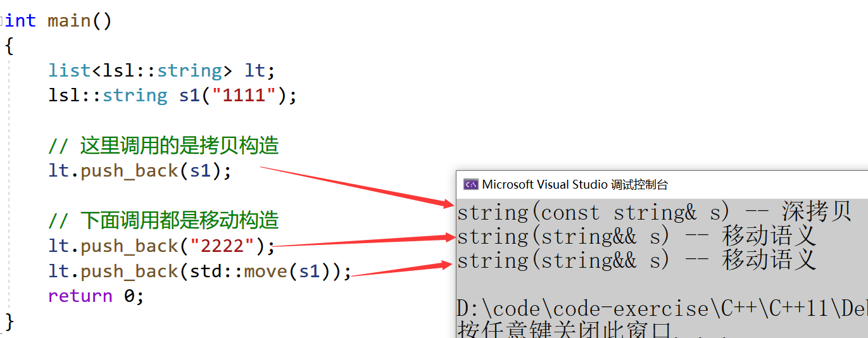
Task: Click the debug console window icon
Action: [x=470, y=184]
